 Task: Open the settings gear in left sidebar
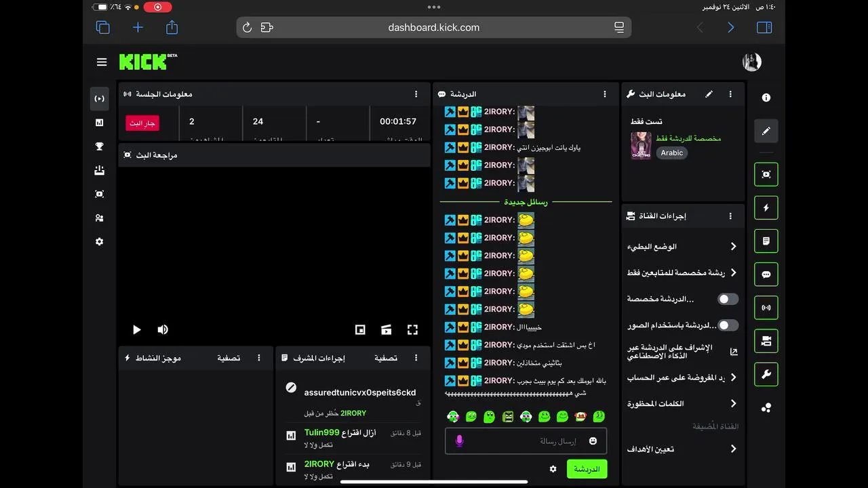100,242
